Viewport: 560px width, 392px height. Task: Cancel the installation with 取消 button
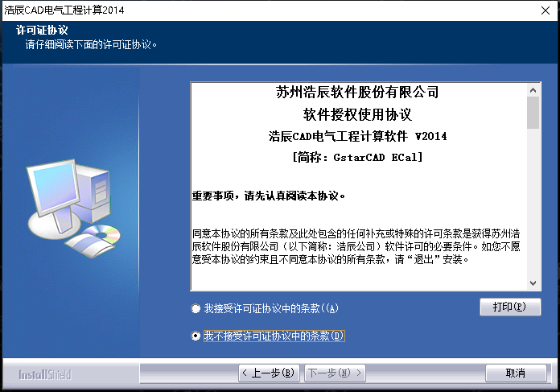515,373
